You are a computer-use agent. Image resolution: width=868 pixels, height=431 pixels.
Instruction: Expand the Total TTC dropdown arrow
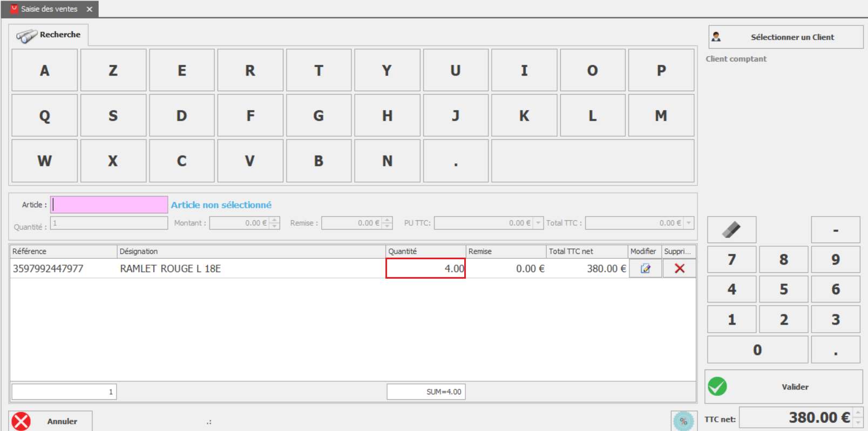point(689,223)
